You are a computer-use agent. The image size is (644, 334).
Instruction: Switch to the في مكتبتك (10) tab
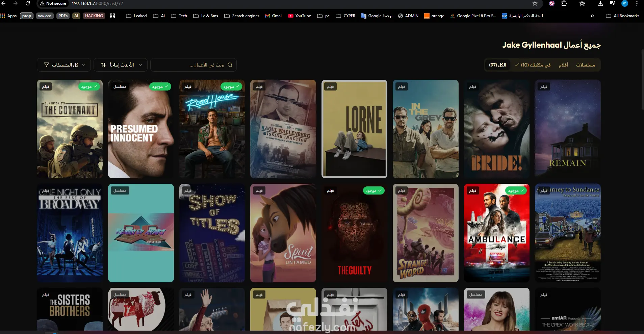[533, 65]
